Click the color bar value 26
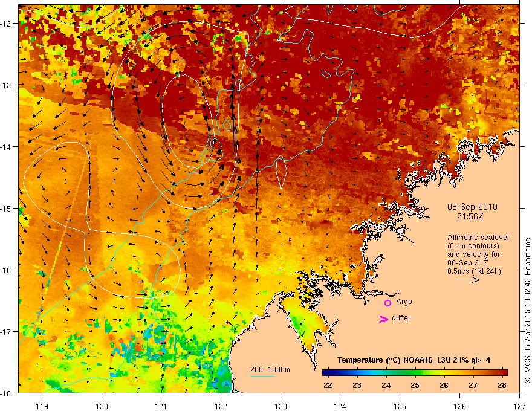532x411 pixels. click(x=444, y=386)
